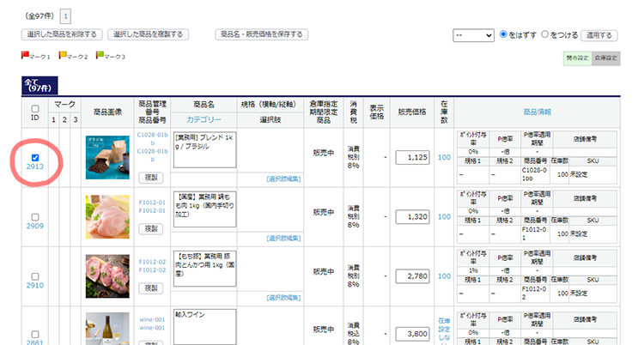Screen dimensions: 644x345
Task: Click the yellow マーク2 flag icon
Action: click(62, 57)
